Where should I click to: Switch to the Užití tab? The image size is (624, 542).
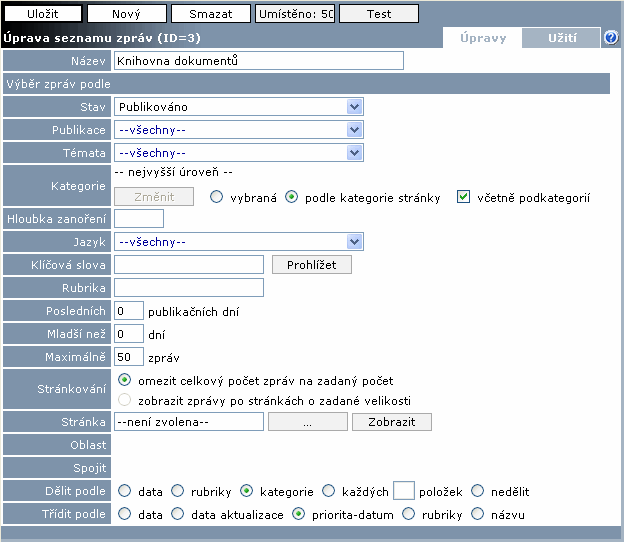[562, 38]
